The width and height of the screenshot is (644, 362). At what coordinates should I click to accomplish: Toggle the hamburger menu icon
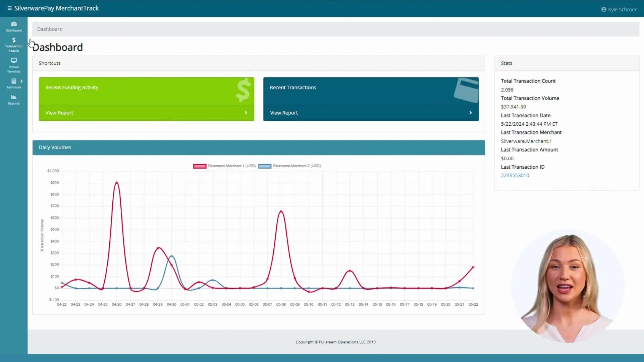(9, 8)
